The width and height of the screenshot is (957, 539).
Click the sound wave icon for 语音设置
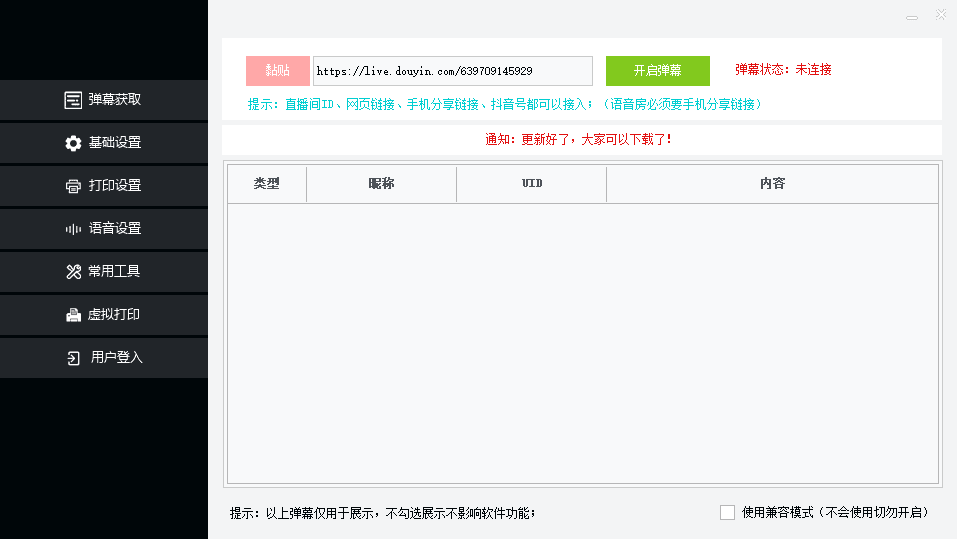click(x=73, y=229)
